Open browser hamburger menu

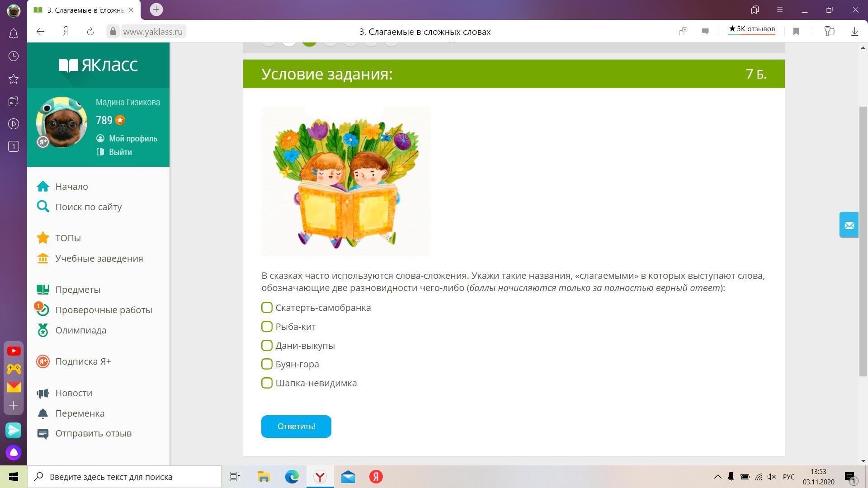pyautogui.click(x=779, y=9)
